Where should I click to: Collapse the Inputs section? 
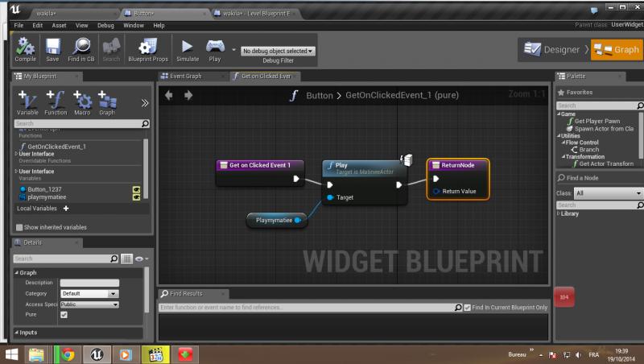tap(17, 333)
